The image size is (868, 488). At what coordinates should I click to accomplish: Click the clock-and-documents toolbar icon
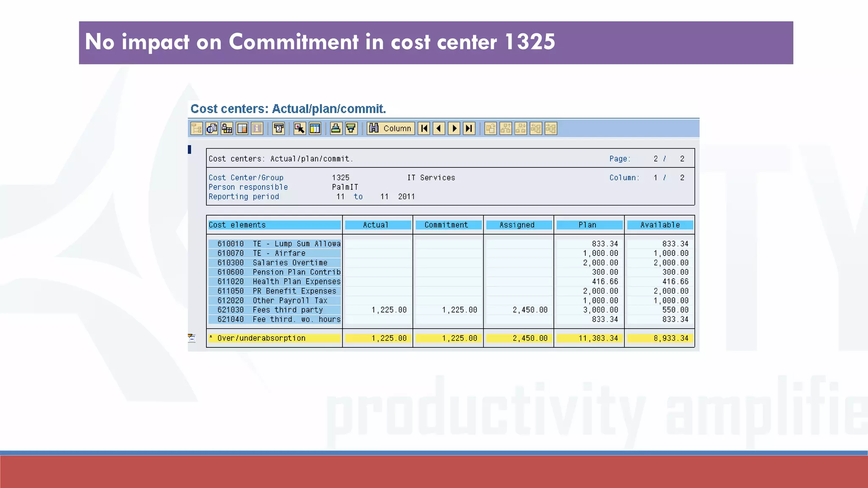click(211, 128)
